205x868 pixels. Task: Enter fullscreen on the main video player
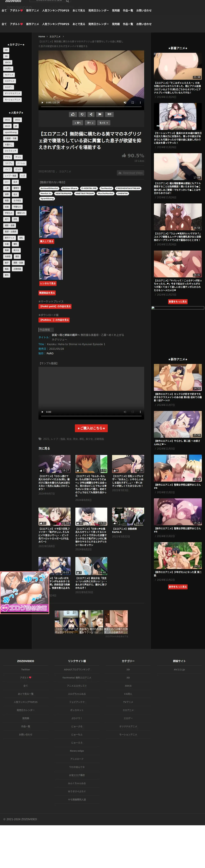point(133,103)
